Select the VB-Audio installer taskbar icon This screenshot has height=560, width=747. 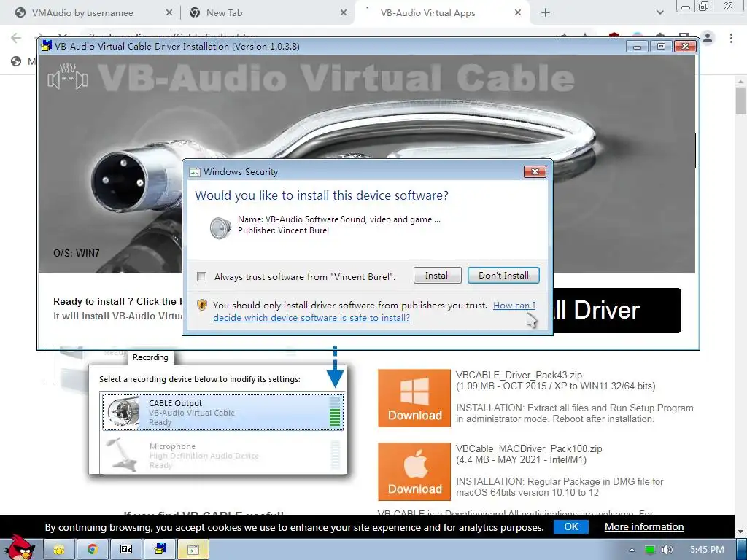point(160,550)
